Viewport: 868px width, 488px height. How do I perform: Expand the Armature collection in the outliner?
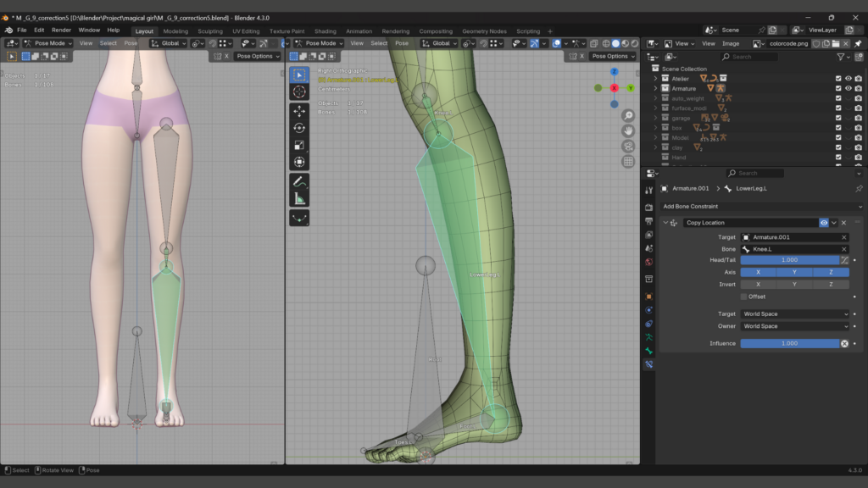click(x=655, y=88)
